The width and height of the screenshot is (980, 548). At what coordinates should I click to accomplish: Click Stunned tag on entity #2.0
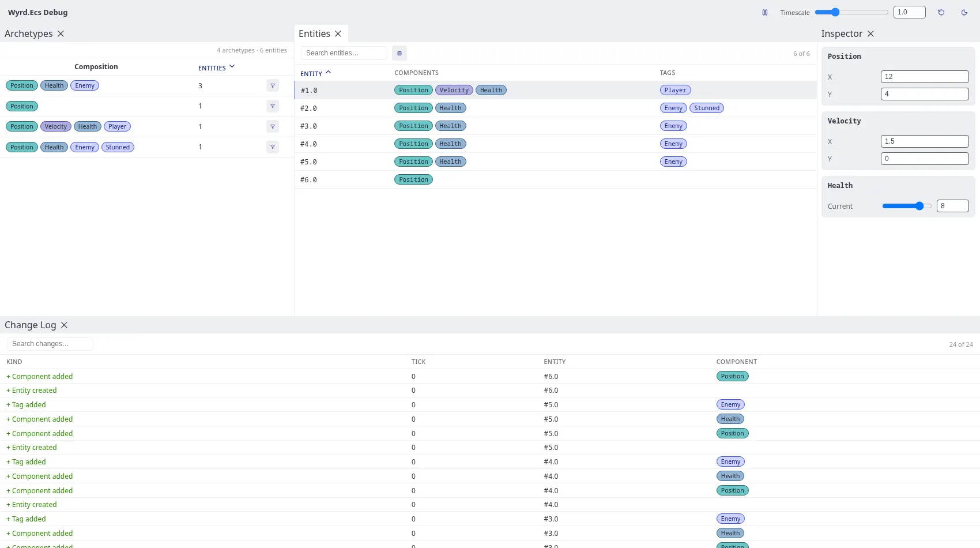pos(707,108)
